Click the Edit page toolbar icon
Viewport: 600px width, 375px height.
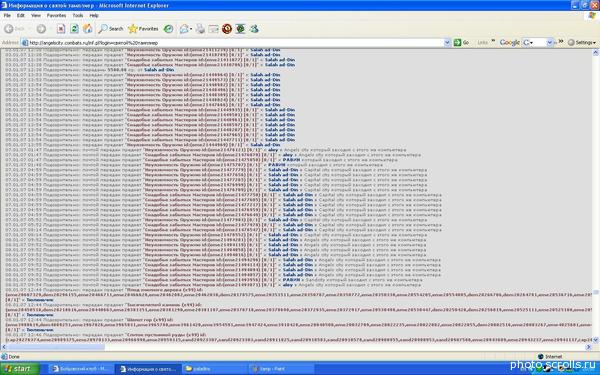coord(214,29)
